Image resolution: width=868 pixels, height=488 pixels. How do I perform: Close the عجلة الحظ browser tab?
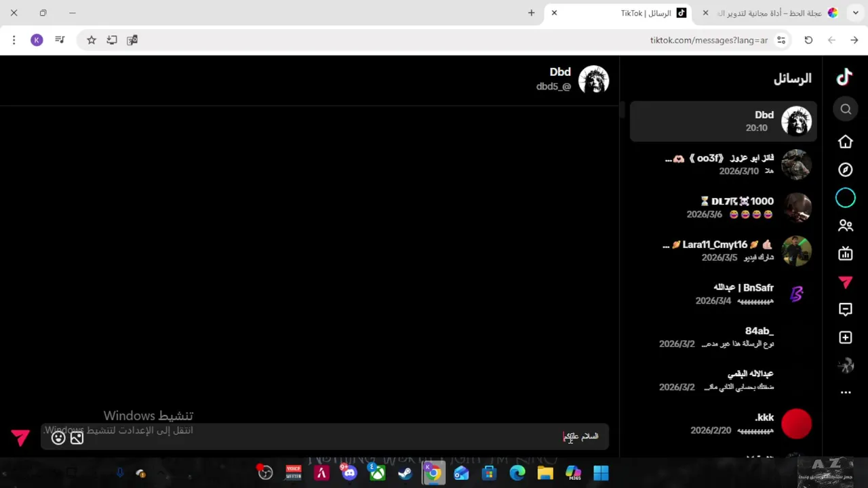point(705,13)
